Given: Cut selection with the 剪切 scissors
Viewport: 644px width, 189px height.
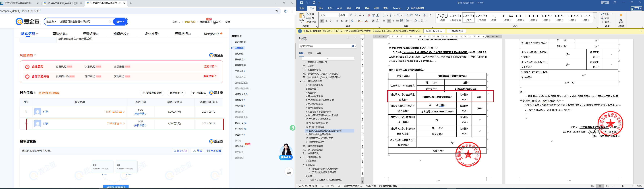Looking at the screenshot, I should pyautogui.click(x=310, y=14).
